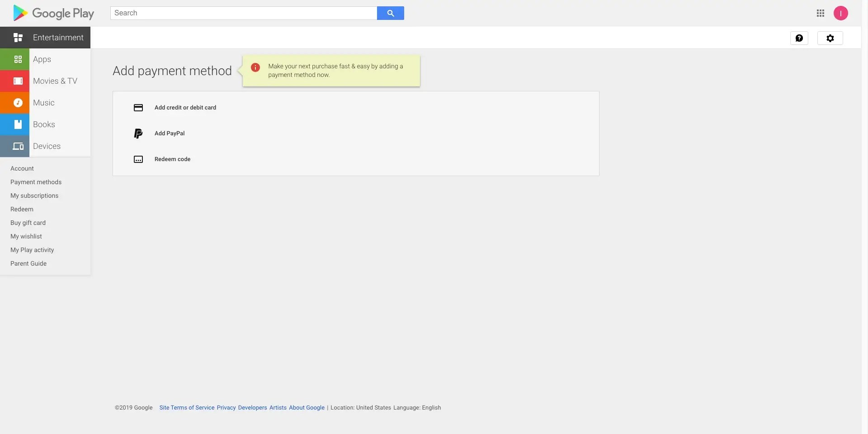Click the redeem code icon
This screenshot has width=868, height=434.
pyautogui.click(x=138, y=159)
